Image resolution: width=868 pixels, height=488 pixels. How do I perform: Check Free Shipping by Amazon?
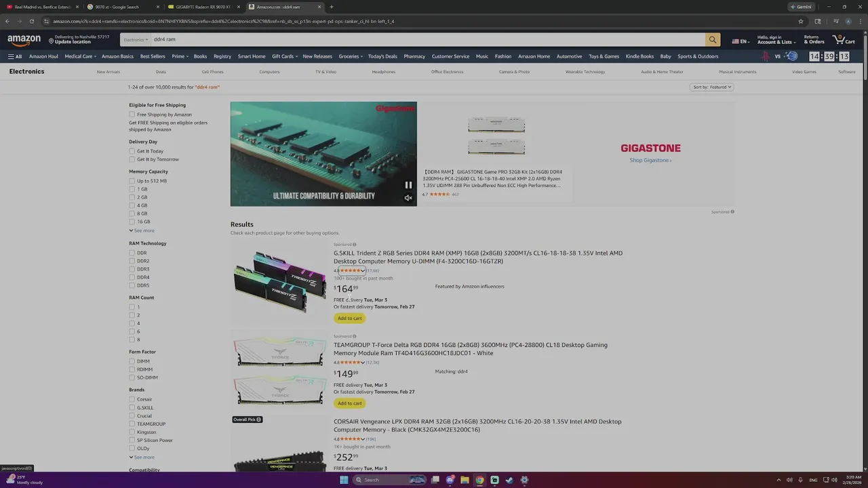click(x=132, y=115)
